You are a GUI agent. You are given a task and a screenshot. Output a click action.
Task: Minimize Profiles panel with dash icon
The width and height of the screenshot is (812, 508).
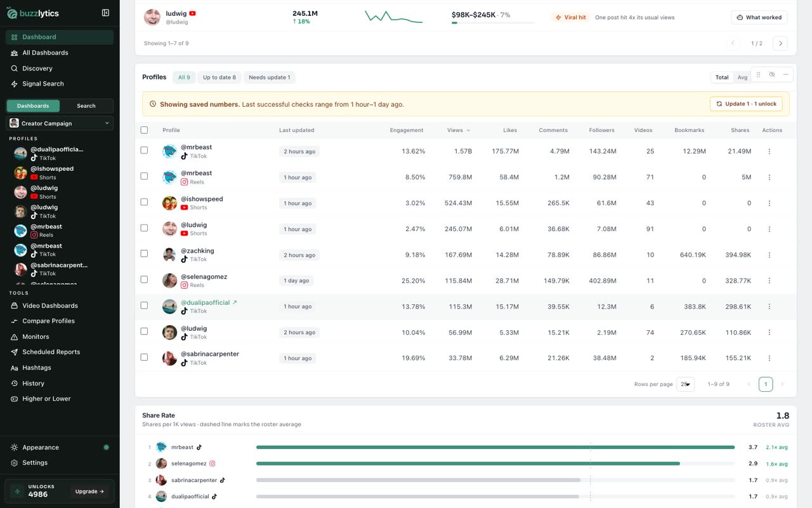click(785, 74)
